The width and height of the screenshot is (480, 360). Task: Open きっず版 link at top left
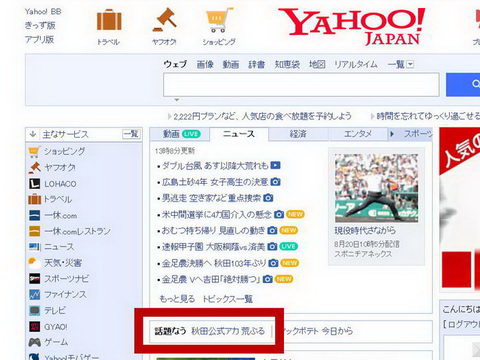click(40, 25)
